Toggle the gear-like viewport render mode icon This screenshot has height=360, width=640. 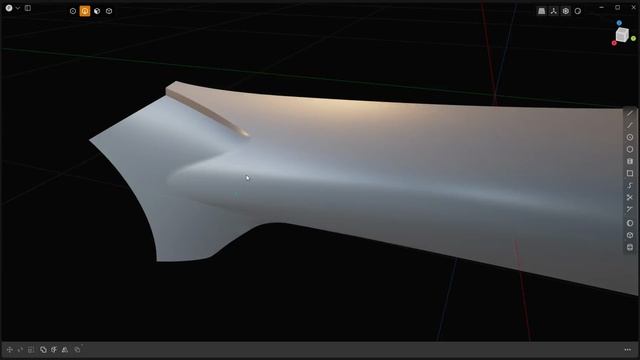click(566, 11)
